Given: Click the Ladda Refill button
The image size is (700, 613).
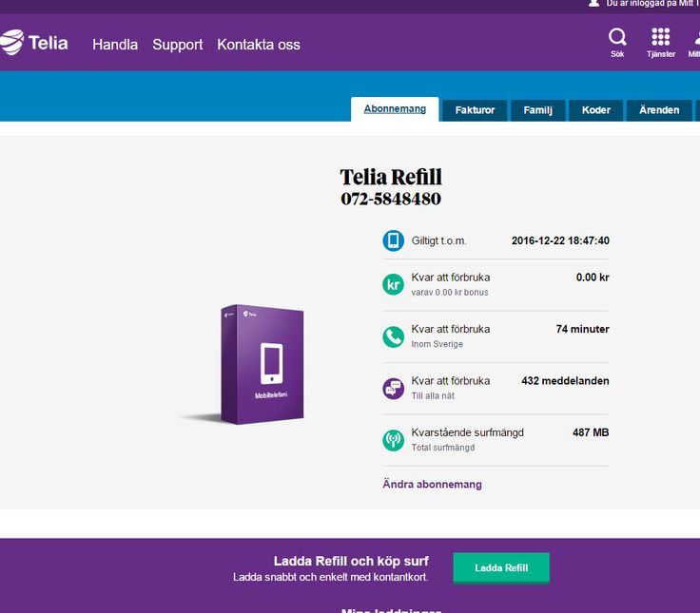Looking at the screenshot, I should tap(501, 568).
